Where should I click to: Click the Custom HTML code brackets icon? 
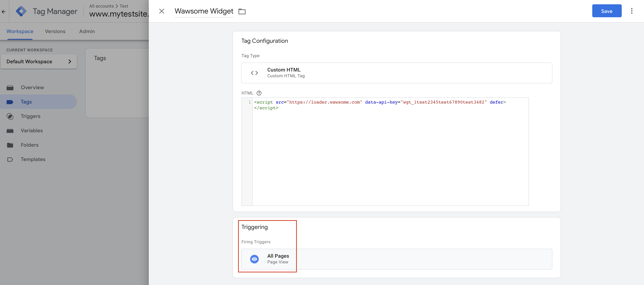pos(254,73)
